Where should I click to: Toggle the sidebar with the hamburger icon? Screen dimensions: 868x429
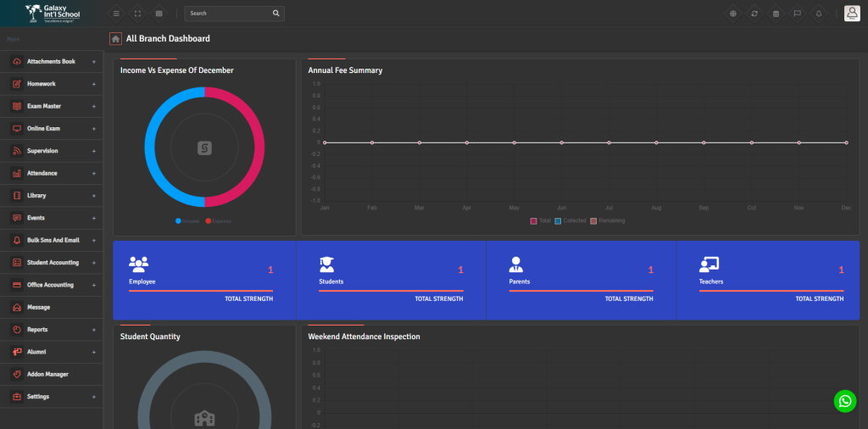click(x=116, y=14)
